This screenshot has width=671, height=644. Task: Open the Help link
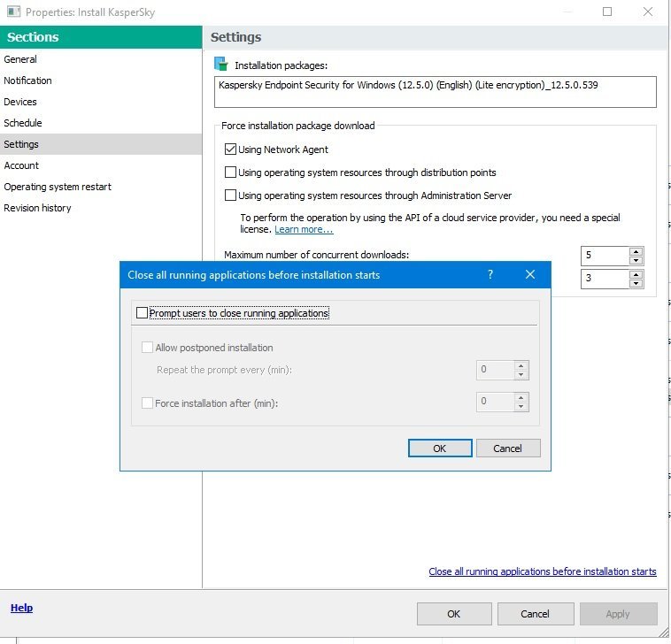coord(21,608)
